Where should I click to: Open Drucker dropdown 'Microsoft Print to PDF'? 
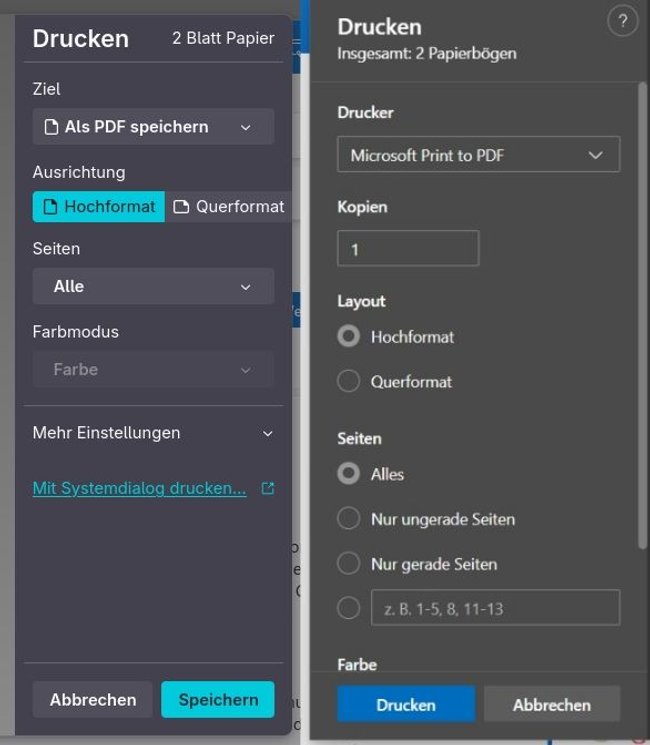pos(478,154)
